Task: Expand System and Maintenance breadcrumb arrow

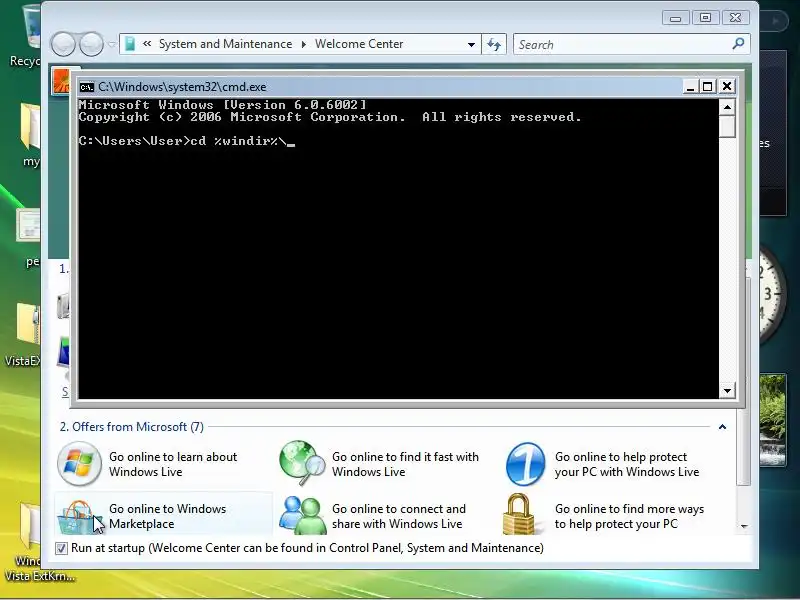Action: tap(304, 44)
